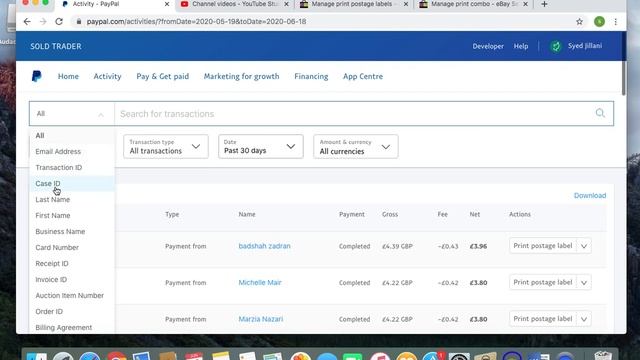This screenshot has height=360, width=640.
Task: Open the Help link in header
Action: coord(521,46)
